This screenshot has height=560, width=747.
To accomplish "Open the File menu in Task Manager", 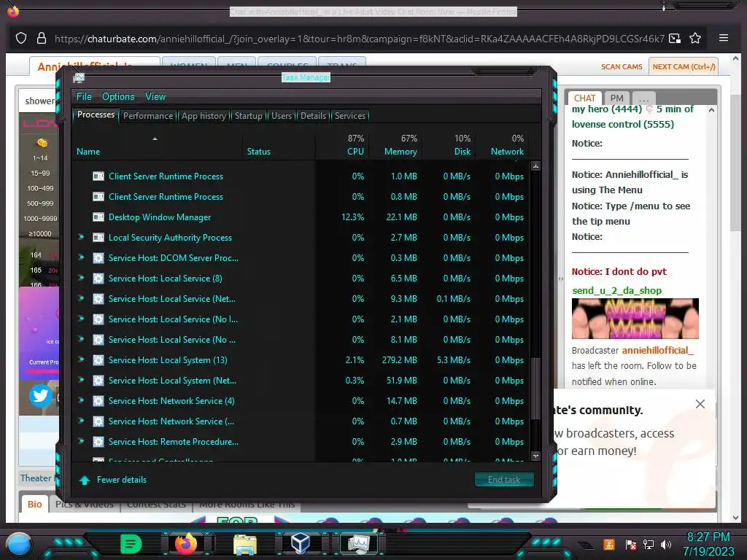I will (84, 97).
